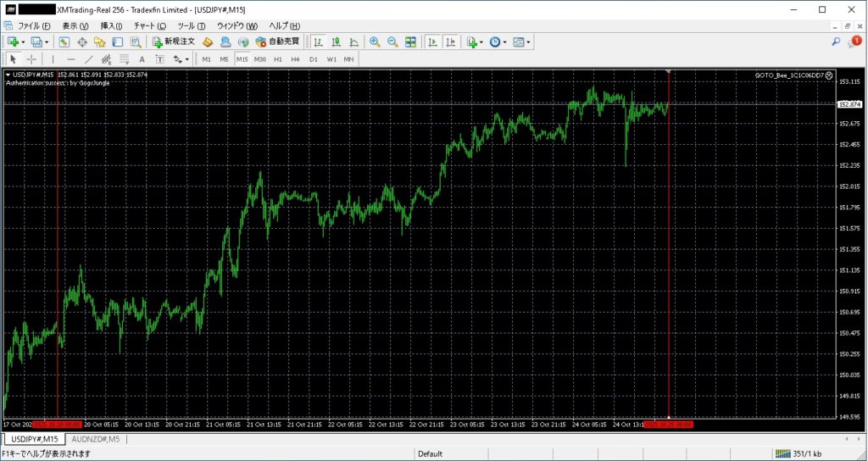Select the text label tool

point(142,59)
